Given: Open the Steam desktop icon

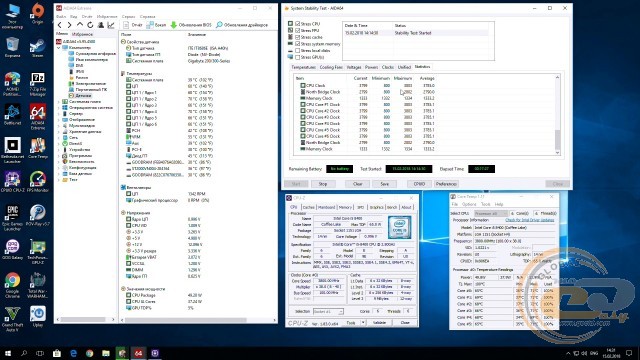Looking at the screenshot, I should [38, 47].
